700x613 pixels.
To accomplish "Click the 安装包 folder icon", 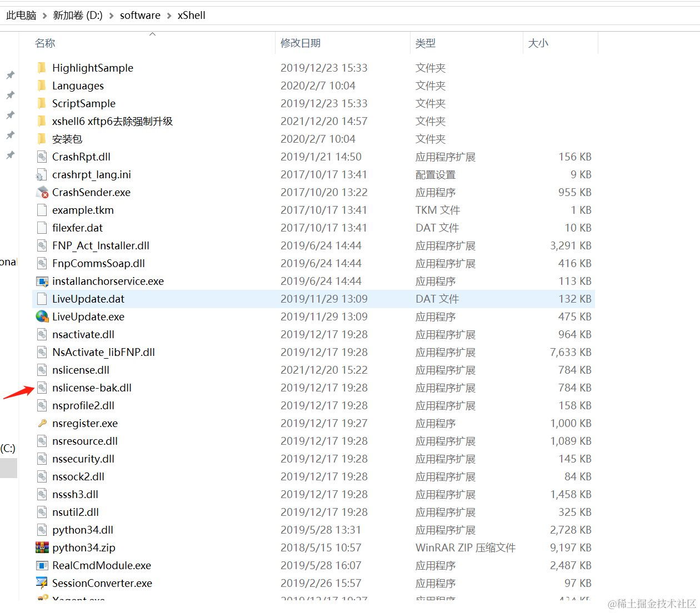I will point(42,139).
